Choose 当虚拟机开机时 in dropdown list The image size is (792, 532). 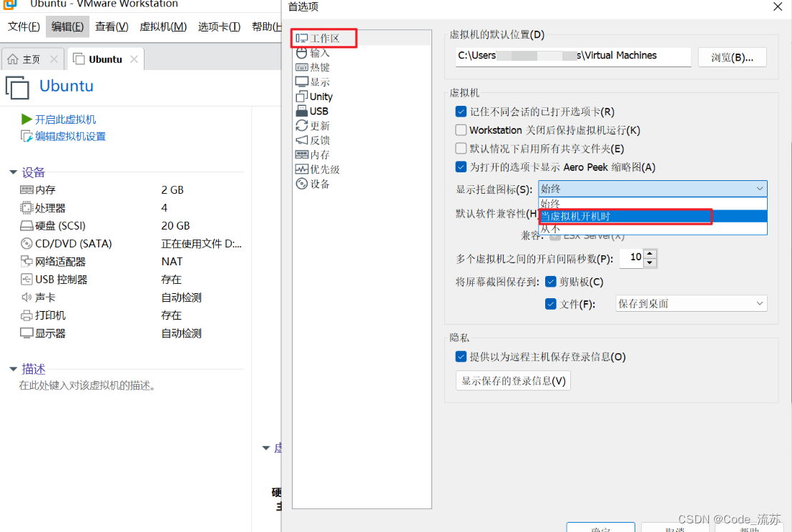652,217
